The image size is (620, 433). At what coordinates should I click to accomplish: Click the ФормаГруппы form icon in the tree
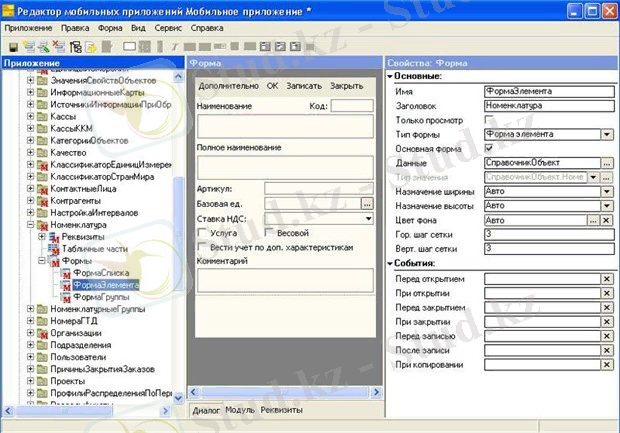pos(66,297)
